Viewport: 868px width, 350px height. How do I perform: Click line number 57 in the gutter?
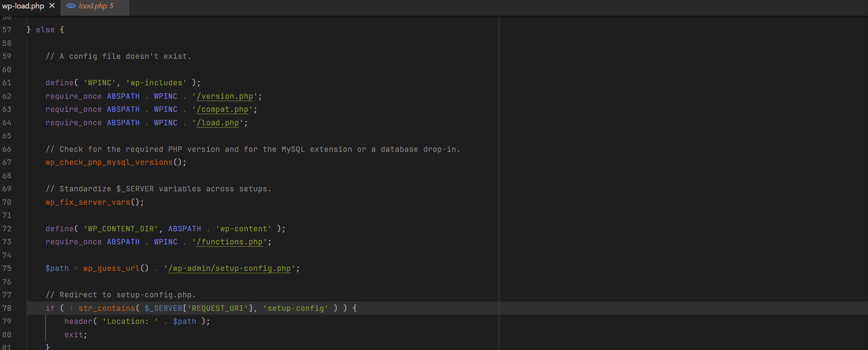coord(7,30)
